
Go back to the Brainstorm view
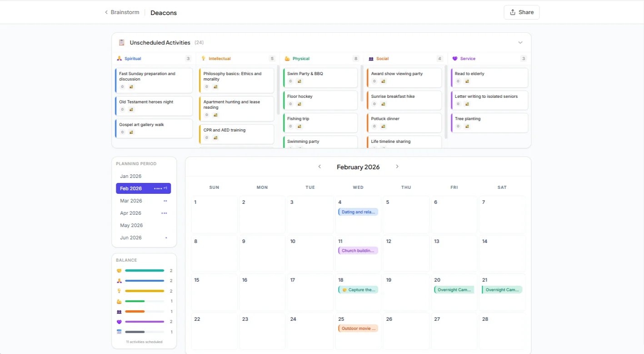click(x=121, y=12)
